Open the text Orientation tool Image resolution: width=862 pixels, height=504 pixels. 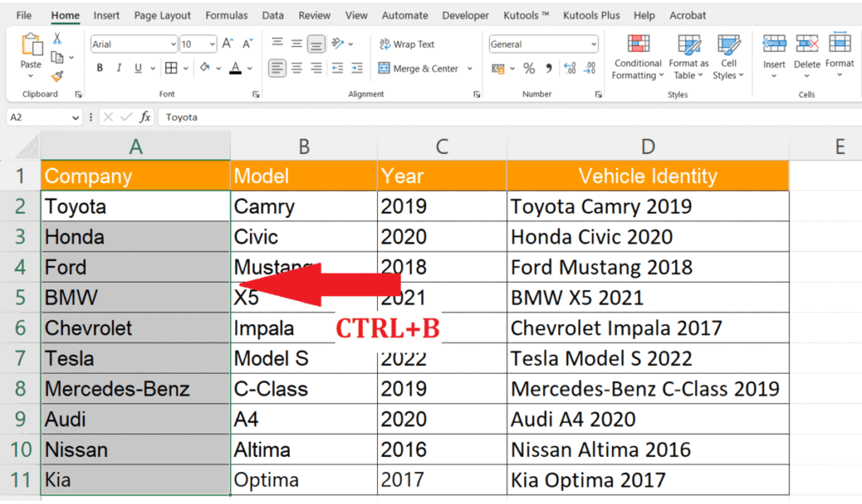pyautogui.click(x=338, y=44)
